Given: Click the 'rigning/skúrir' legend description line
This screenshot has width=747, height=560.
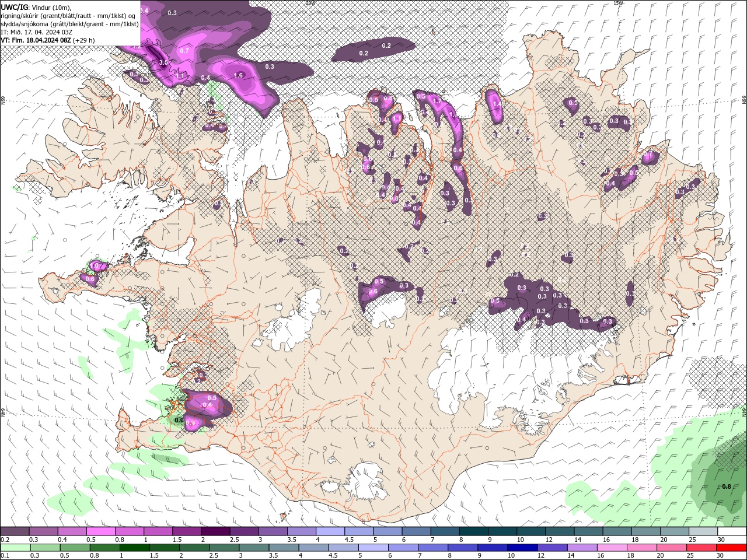Looking at the screenshot, I should coord(69,16).
